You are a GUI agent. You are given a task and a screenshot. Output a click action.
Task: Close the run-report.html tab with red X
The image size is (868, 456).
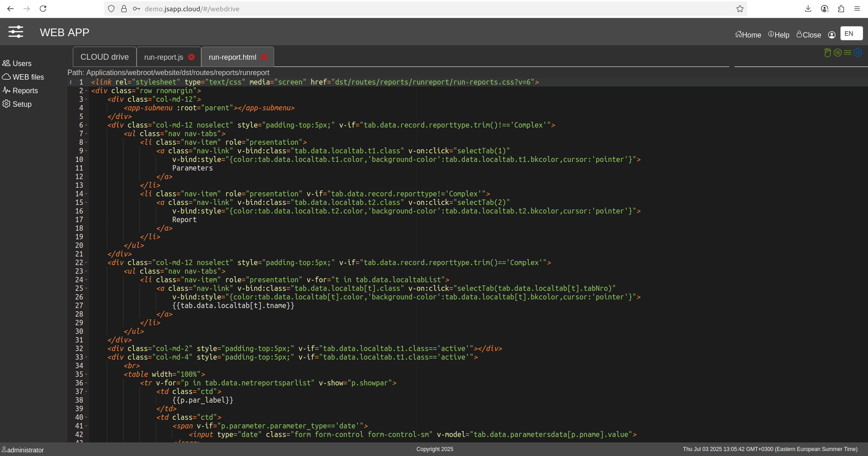(x=264, y=57)
